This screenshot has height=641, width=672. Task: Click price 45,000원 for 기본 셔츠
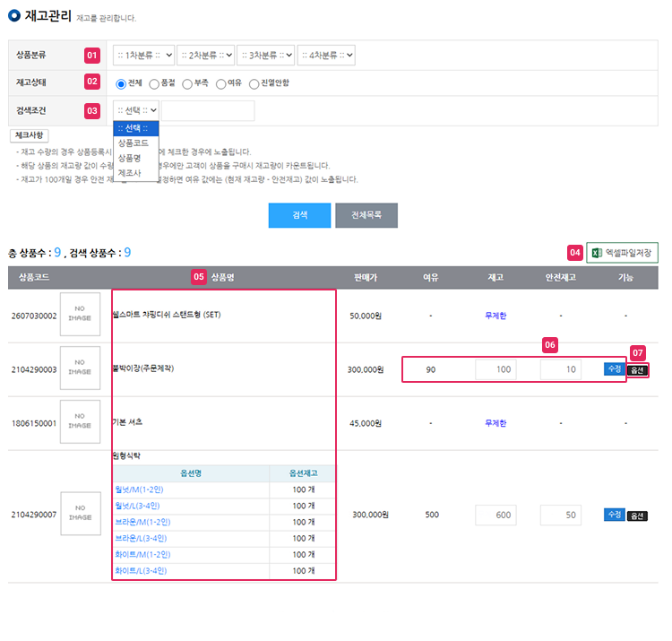(x=366, y=424)
